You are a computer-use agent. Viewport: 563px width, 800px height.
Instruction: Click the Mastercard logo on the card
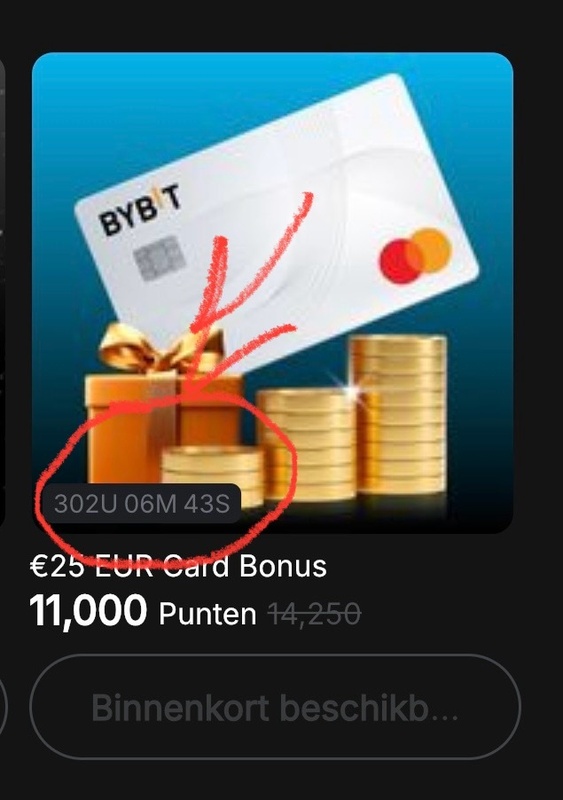(415, 256)
